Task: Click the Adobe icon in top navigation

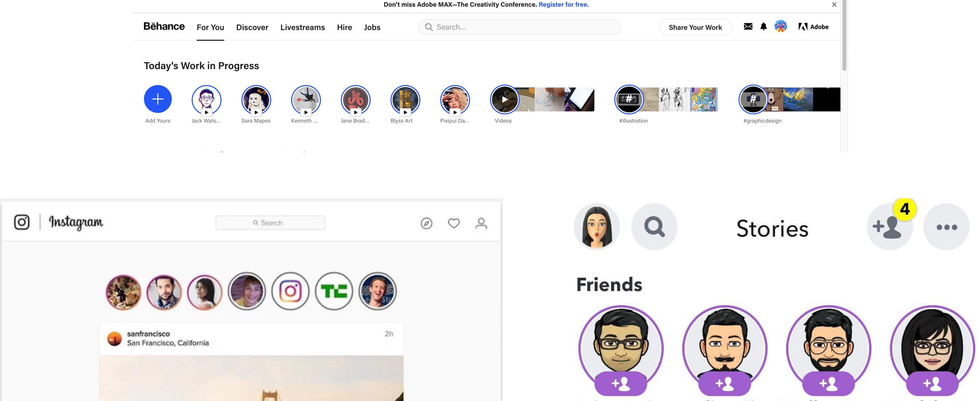Action: 802,27
